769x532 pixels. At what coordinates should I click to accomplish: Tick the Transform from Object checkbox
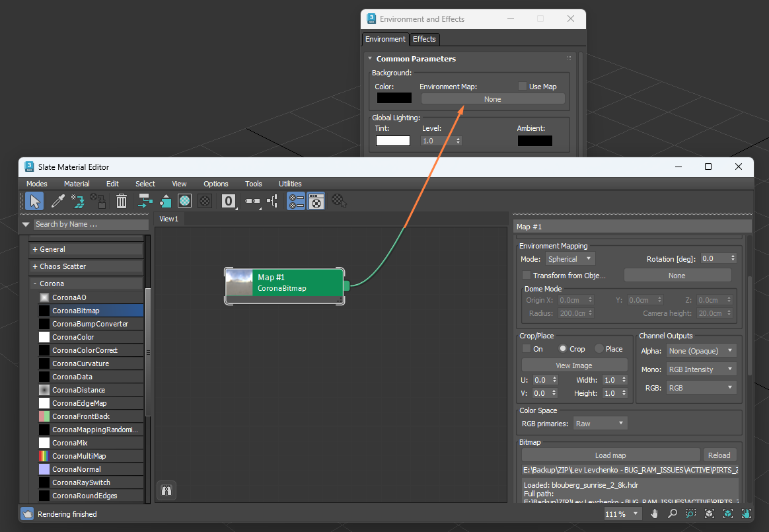(x=527, y=276)
